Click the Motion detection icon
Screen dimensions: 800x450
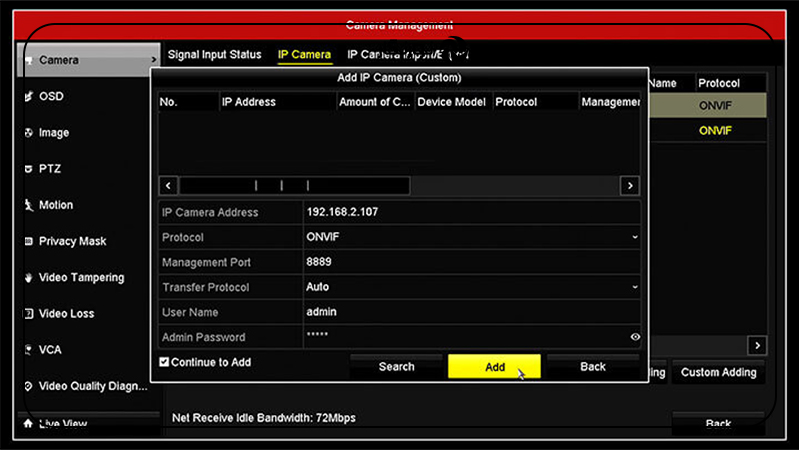coord(28,205)
